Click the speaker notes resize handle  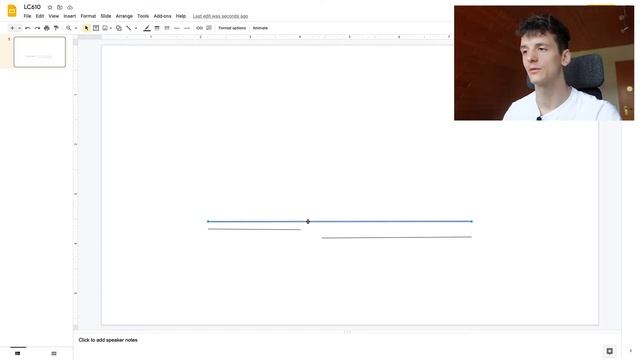pos(347,332)
